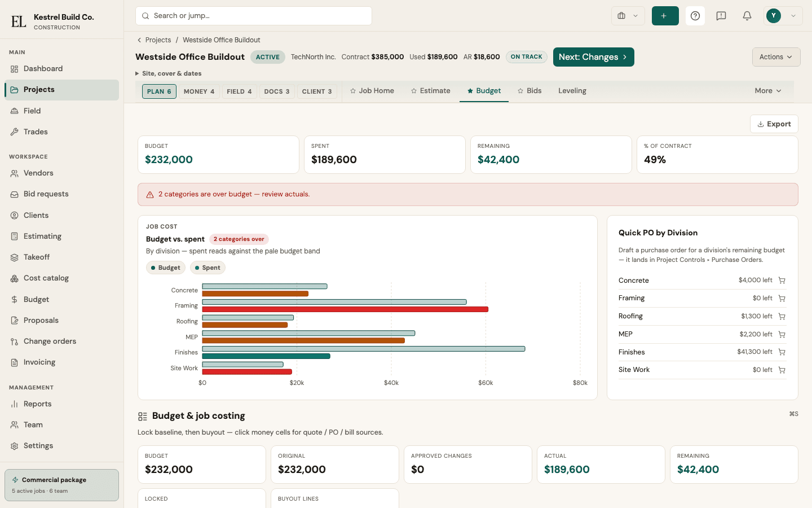
Task: Click the green plus create button
Action: tap(665, 16)
